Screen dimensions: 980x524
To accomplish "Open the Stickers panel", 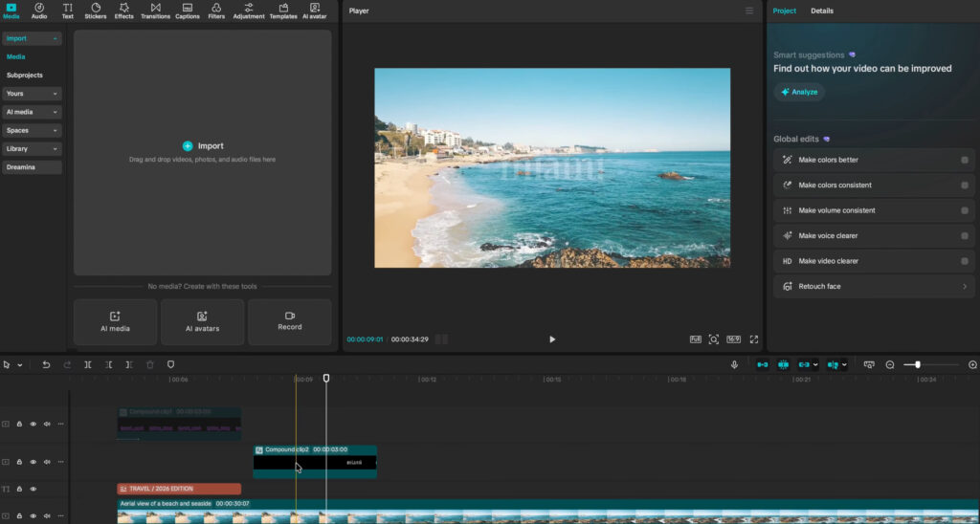I will click(96, 11).
